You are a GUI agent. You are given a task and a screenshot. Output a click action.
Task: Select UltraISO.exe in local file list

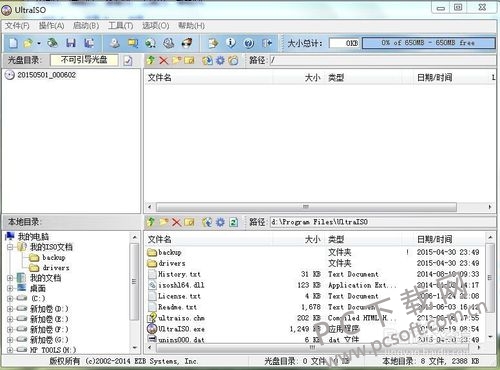coord(182,329)
